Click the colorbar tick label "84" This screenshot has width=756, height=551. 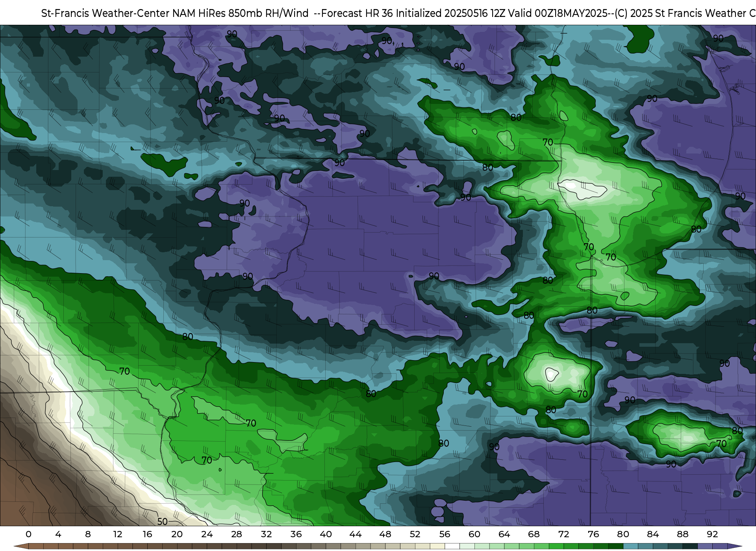pyautogui.click(x=653, y=534)
